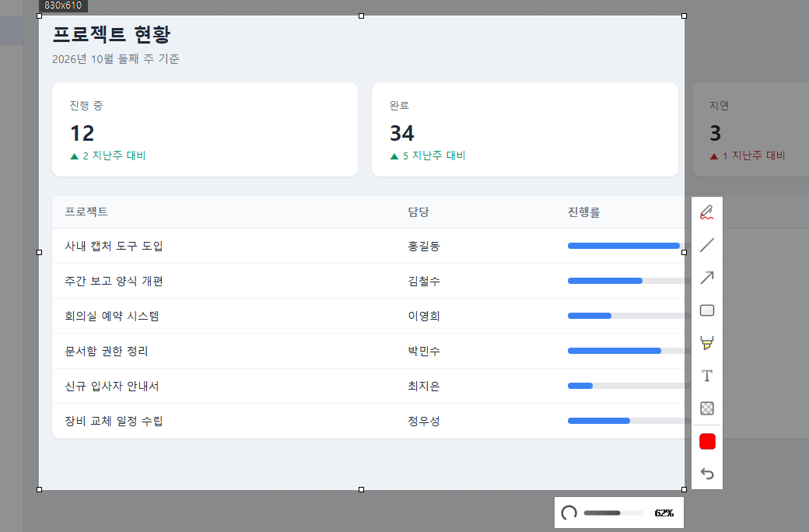
Task: Click the 62% value label
Action: 664,513
